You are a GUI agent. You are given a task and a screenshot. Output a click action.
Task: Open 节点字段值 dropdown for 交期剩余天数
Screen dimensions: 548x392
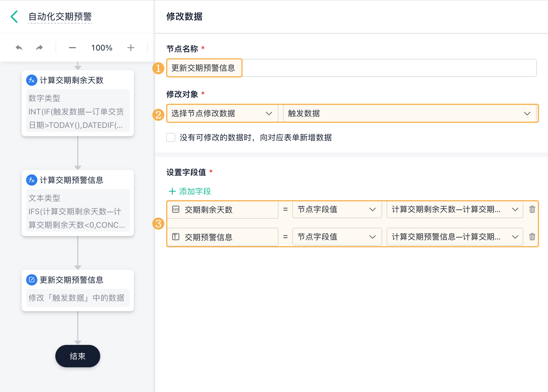point(337,209)
